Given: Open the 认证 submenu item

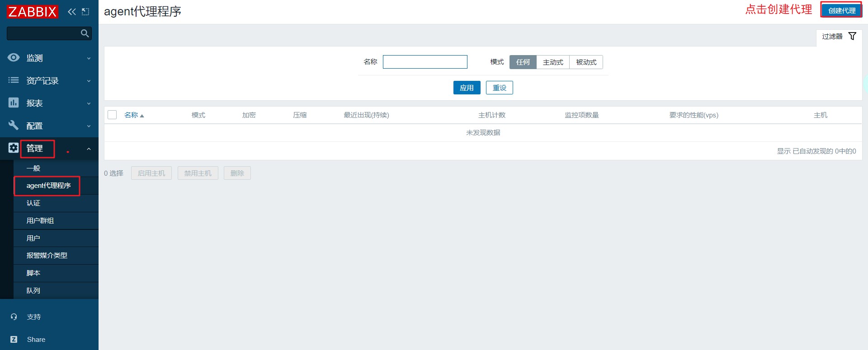Looking at the screenshot, I should (x=56, y=203).
